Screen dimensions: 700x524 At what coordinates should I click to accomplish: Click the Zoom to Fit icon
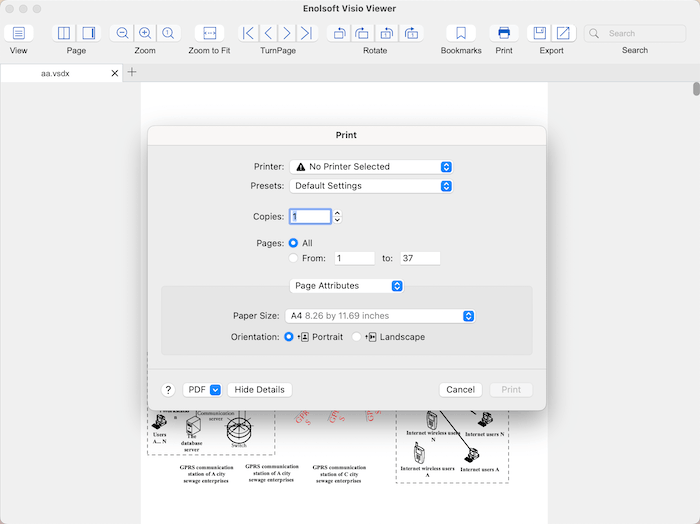(209, 33)
